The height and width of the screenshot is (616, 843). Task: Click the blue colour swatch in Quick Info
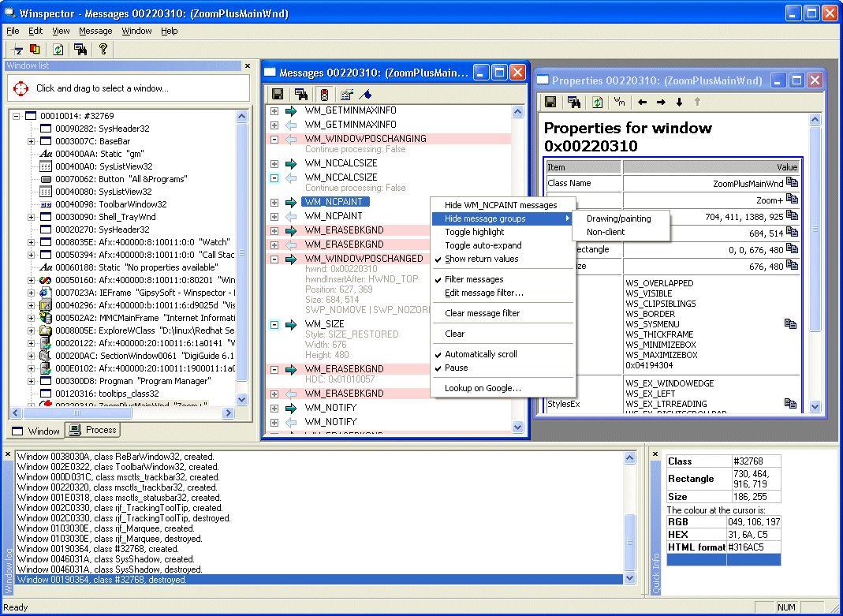point(724,559)
